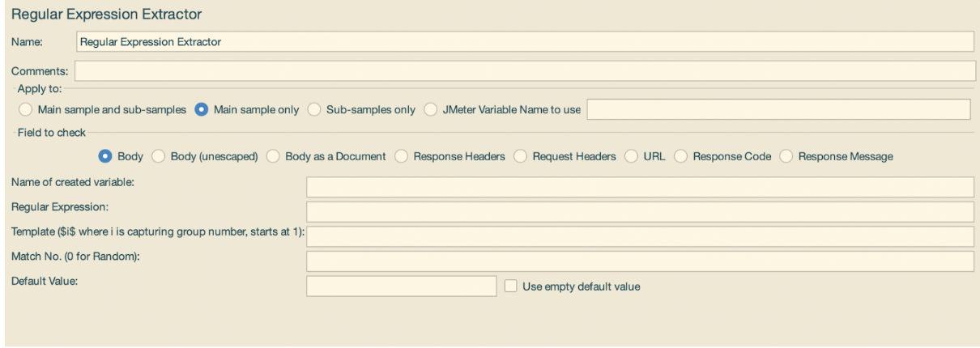Select 'Main sample only' radio option
This screenshot has width=980, height=348.
(x=201, y=109)
